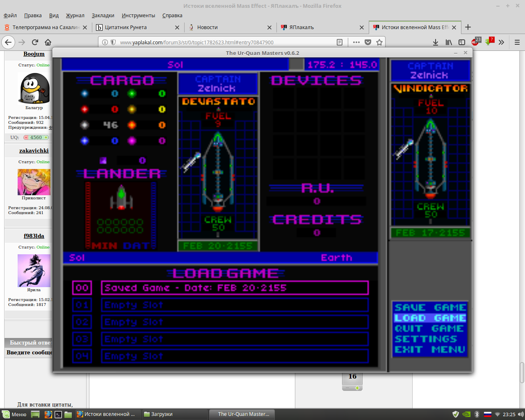Viewport: 525px width, 420px height.
Task: Close the ЯПлакалъ tab
Action: tap(362, 27)
